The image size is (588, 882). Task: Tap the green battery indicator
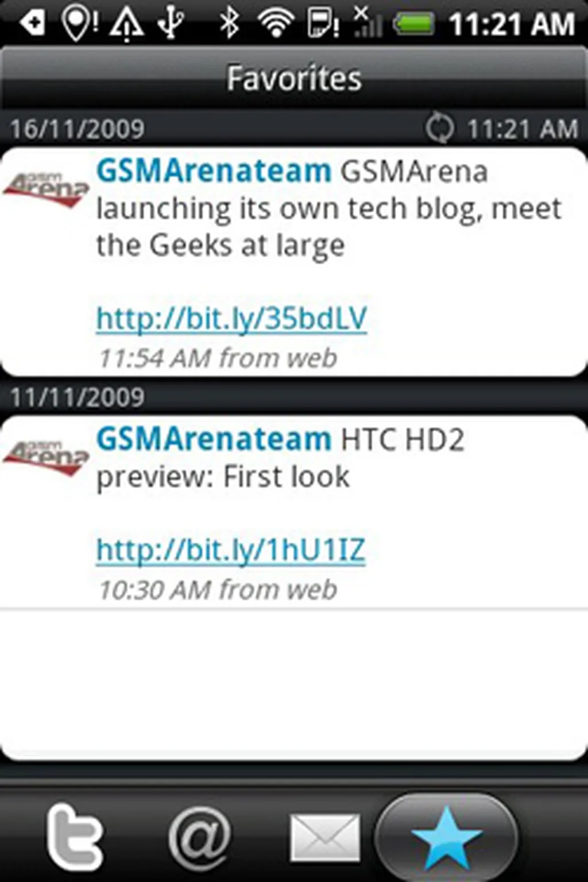click(x=413, y=24)
